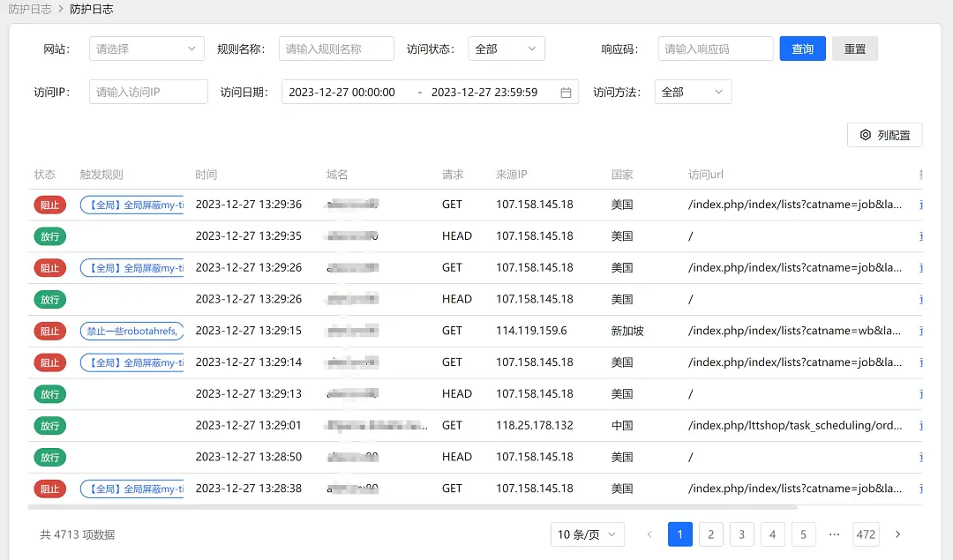Go to next page via right arrow icon
This screenshot has width=953, height=560.
point(897,534)
